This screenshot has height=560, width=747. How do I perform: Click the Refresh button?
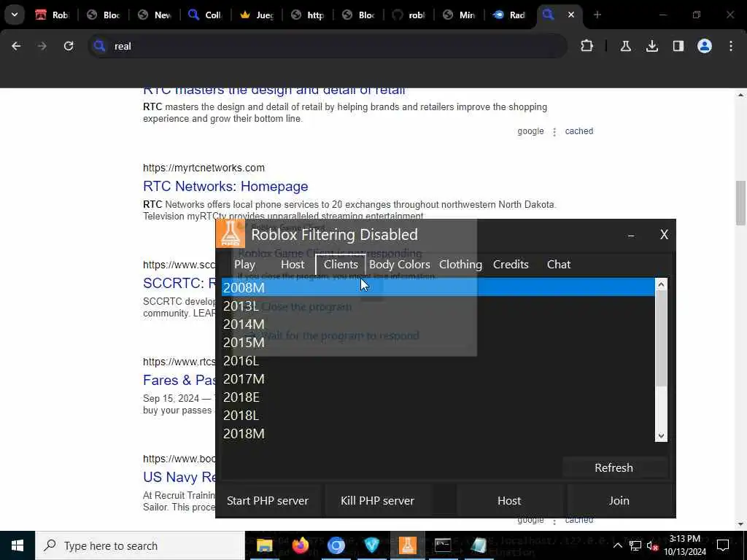[614, 467]
